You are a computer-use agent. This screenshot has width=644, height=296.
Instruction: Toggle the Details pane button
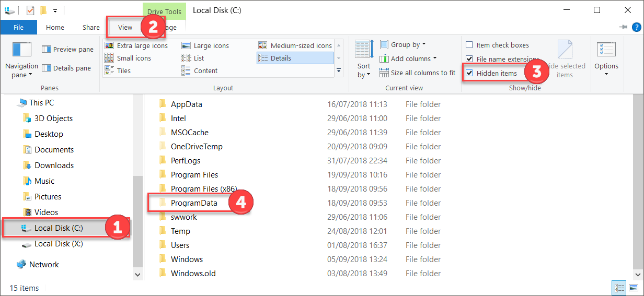67,68
